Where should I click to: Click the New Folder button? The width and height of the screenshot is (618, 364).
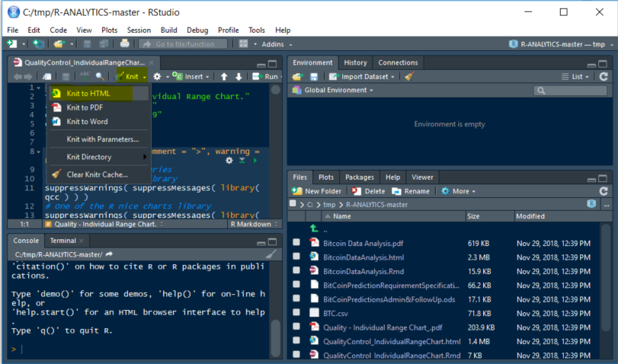click(316, 191)
